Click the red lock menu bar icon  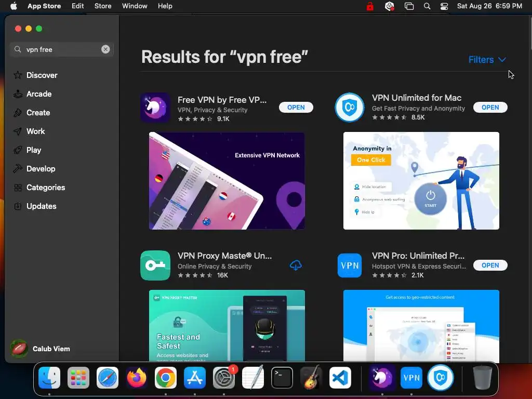(x=370, y=6)
